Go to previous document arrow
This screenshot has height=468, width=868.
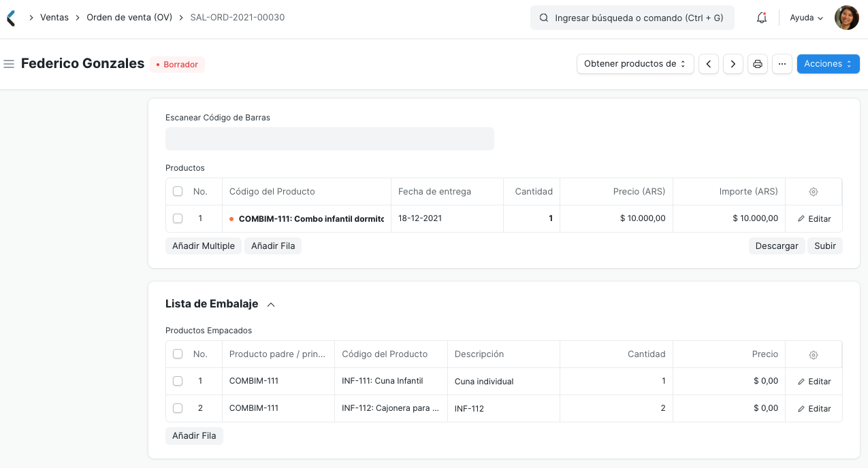pos(709,64)
